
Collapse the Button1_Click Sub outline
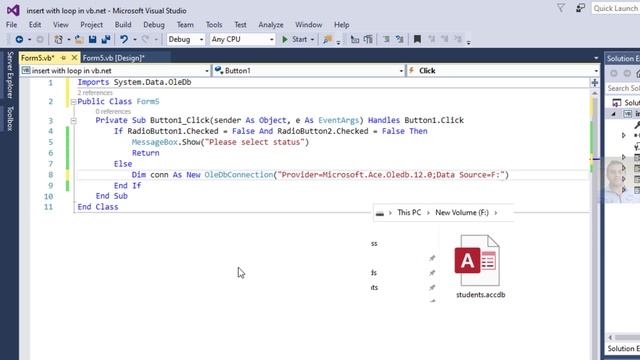(x=73, y=120)
